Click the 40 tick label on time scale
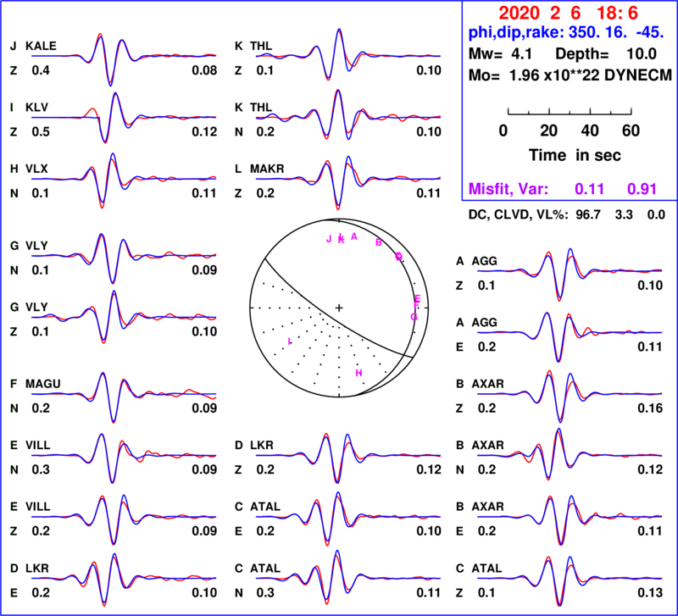The width and height of the screenshot is (678, 616). coord(590,130)
